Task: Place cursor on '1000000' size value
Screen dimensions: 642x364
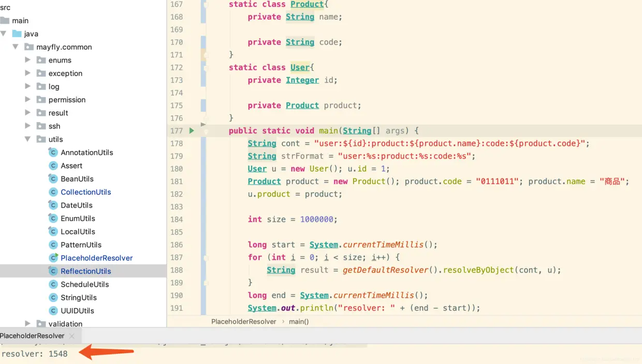Action: pyautogui.click(x=316, y=219)
